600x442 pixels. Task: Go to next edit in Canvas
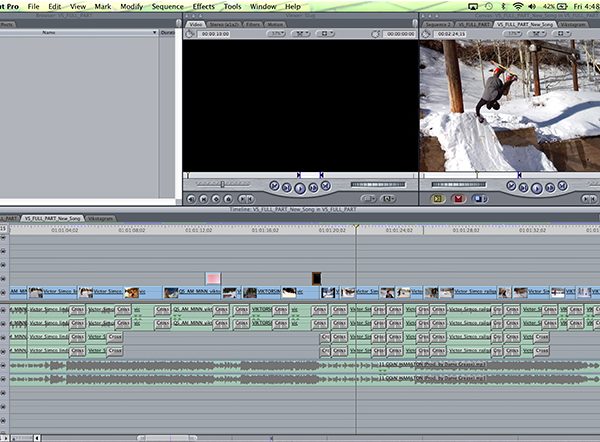(562, 186)
